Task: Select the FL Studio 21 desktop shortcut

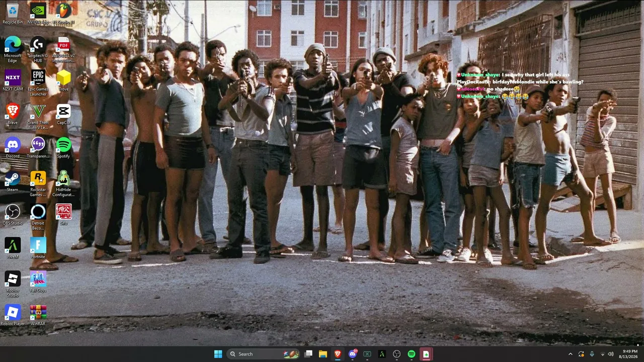Action: point(63,14)
